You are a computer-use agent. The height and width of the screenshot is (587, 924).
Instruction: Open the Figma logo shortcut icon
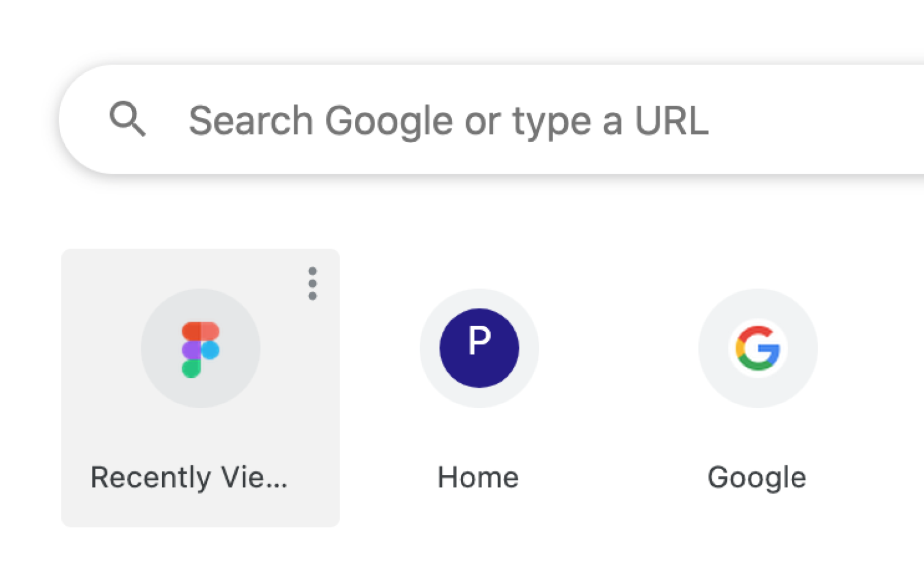pos(200,349)
